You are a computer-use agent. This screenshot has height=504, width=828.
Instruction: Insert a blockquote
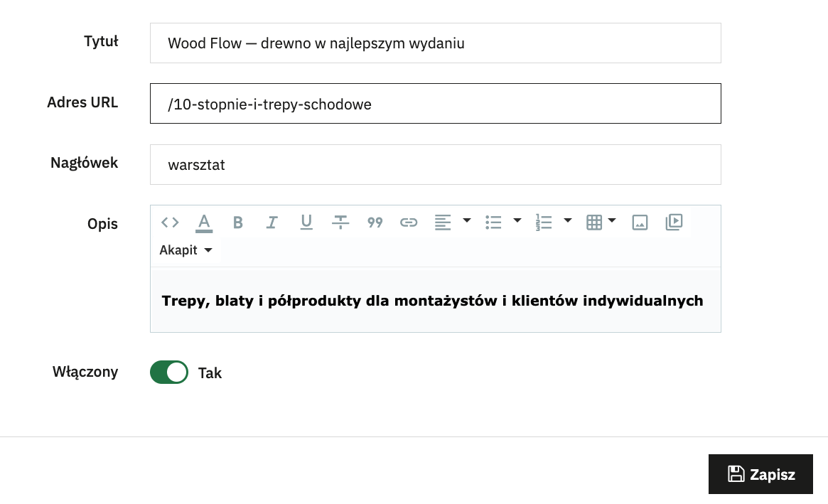(x=375, y=222)
